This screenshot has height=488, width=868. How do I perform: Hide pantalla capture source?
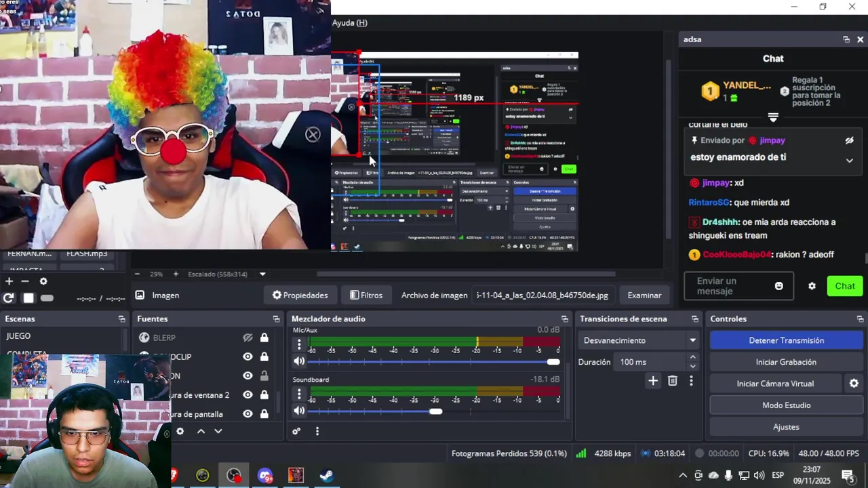tap(248, 413)
